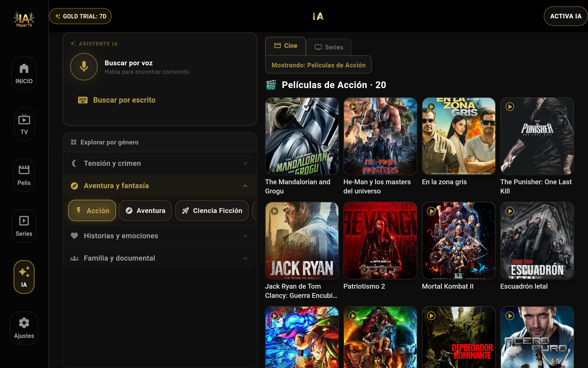Image resolution: width=588 pixels, height=368 pixels.
Task: Switch to the Series tab
Action: 329,47
